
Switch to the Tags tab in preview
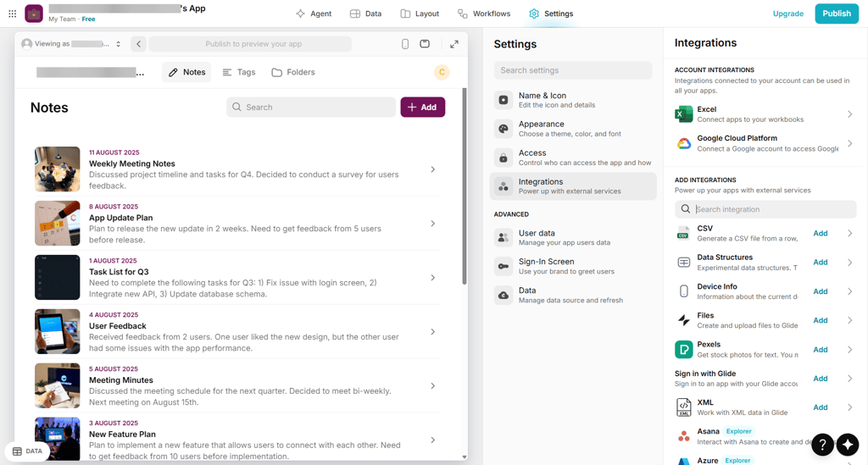(x=239, y=73)
